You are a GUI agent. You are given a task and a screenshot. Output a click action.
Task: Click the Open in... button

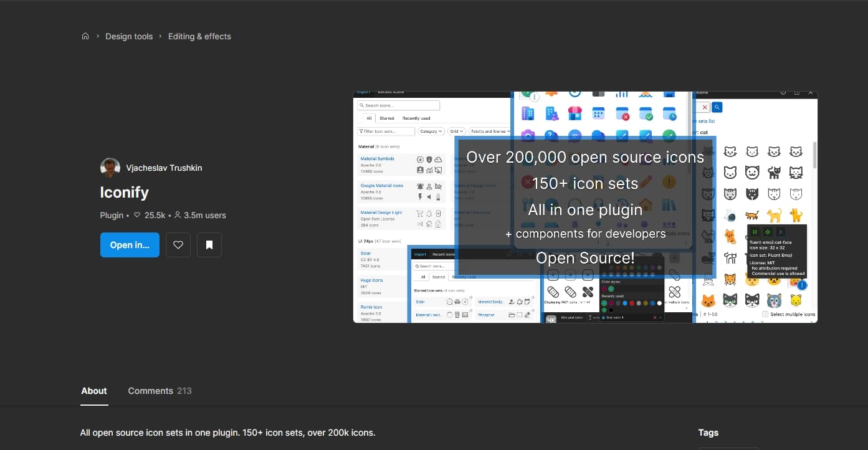tap(130, 245)
